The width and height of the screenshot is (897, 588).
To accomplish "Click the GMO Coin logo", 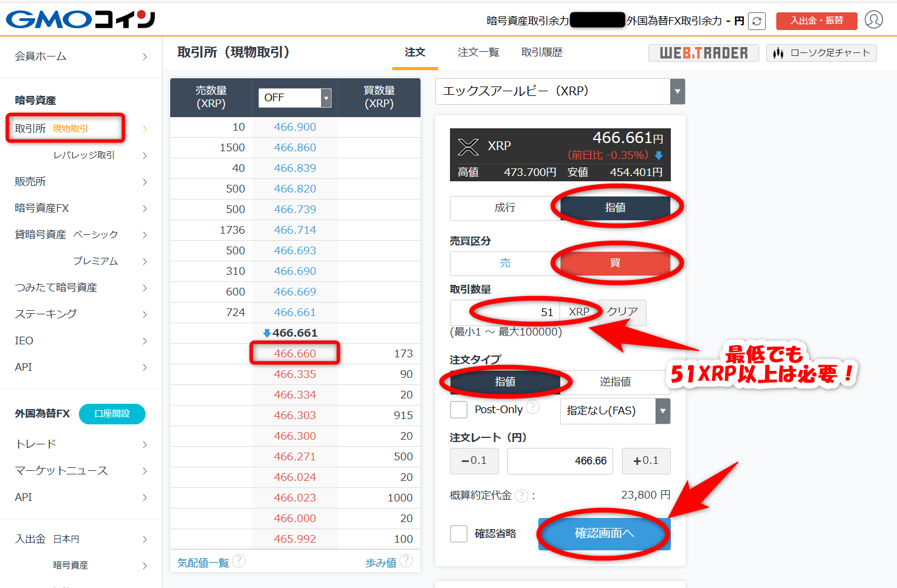I will (x=81, y=19).
